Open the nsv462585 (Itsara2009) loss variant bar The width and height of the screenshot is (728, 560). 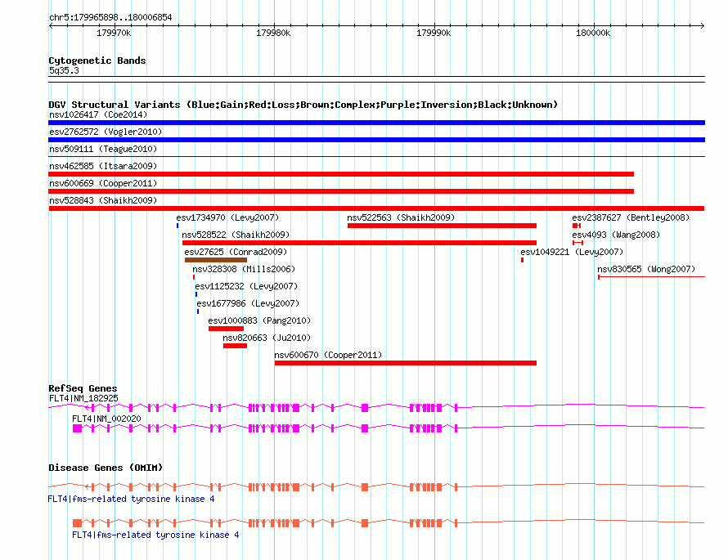click(x=341, y=174)
